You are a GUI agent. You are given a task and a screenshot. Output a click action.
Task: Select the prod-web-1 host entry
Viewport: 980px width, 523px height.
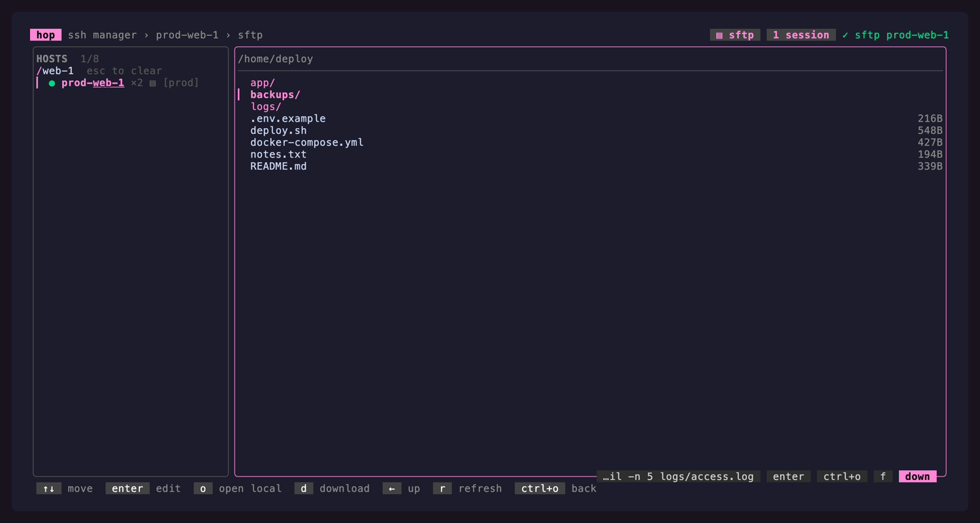[x=131, y=83]
